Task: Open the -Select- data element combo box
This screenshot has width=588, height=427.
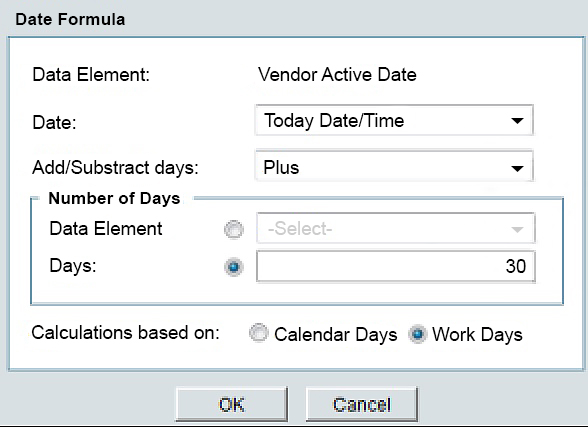Action: pyautogui.click(x=396, y=228)
